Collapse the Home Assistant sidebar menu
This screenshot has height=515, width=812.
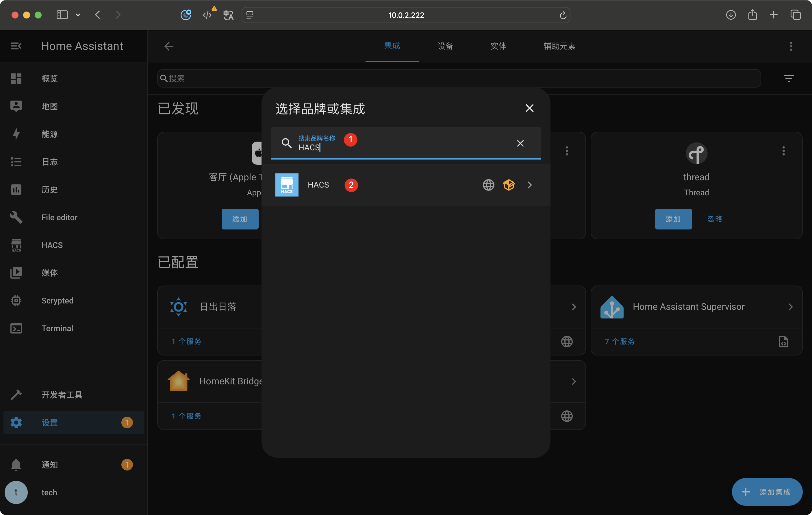pyautogui.click(x=16, y=46)
